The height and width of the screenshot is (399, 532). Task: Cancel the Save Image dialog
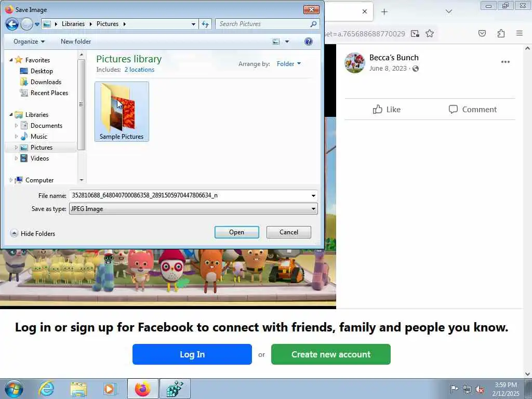coord(289,232)
